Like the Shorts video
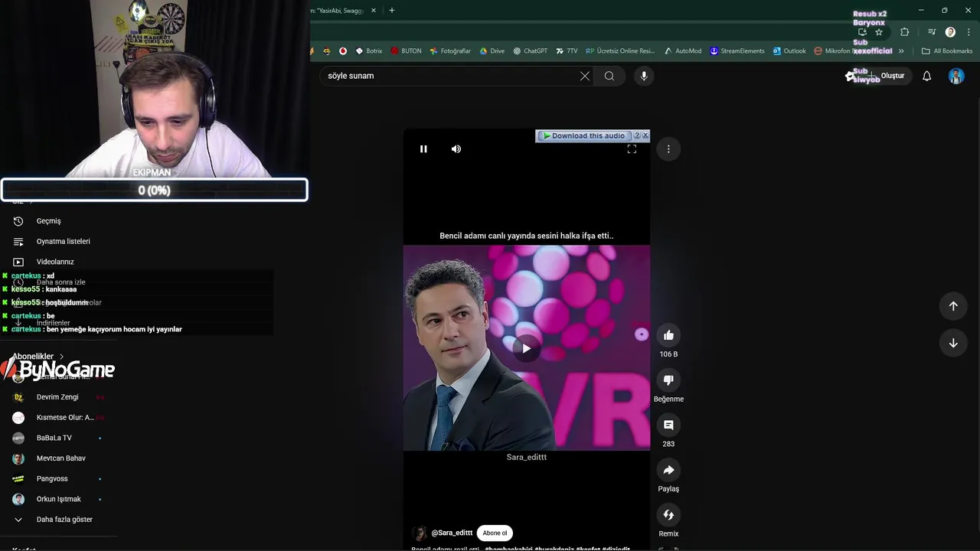This screenshot has width=980, height=551. click(x=668, y=335)
